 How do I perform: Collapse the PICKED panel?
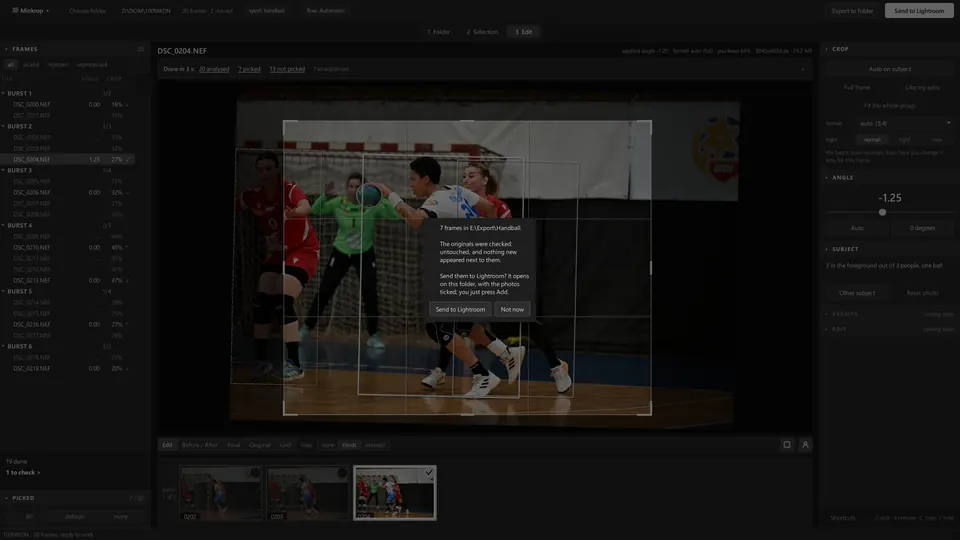(x=7, y=498)
